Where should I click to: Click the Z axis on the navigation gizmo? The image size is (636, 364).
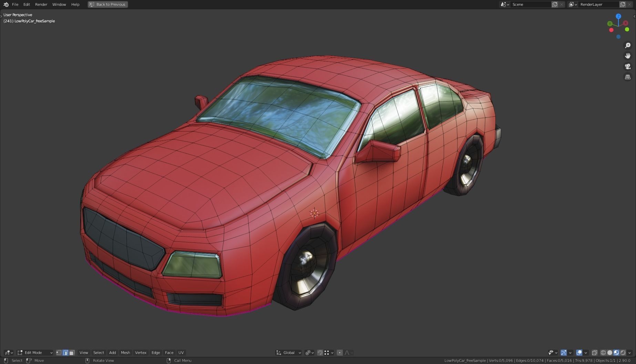[x=618, y=16]
